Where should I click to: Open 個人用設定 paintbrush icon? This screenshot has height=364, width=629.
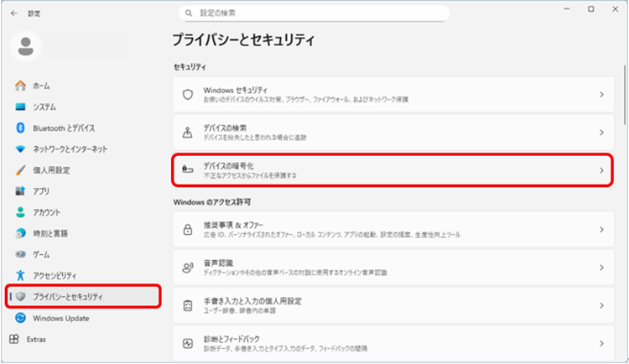(x=21, y=169)
